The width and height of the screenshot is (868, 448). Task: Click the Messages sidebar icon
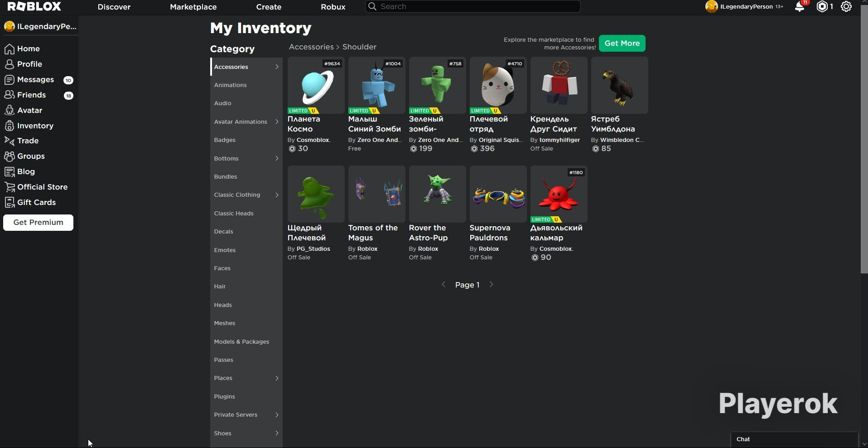(x=10, y=80)
